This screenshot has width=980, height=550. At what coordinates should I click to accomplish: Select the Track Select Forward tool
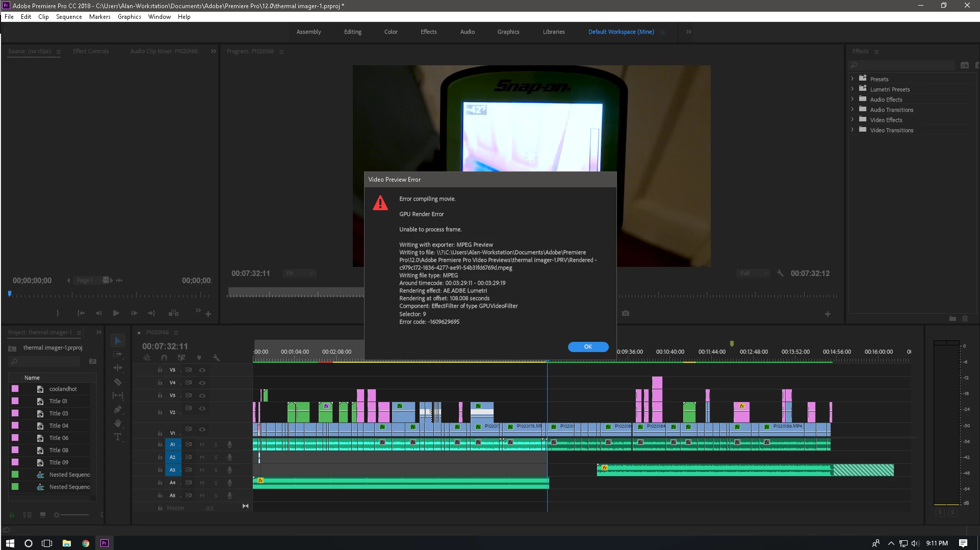(117, 354)
